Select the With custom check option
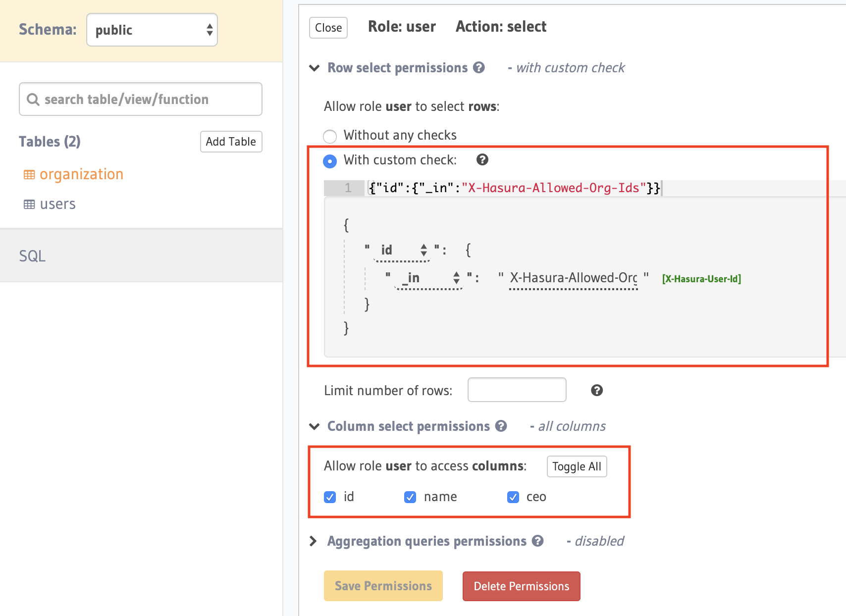 330,161
